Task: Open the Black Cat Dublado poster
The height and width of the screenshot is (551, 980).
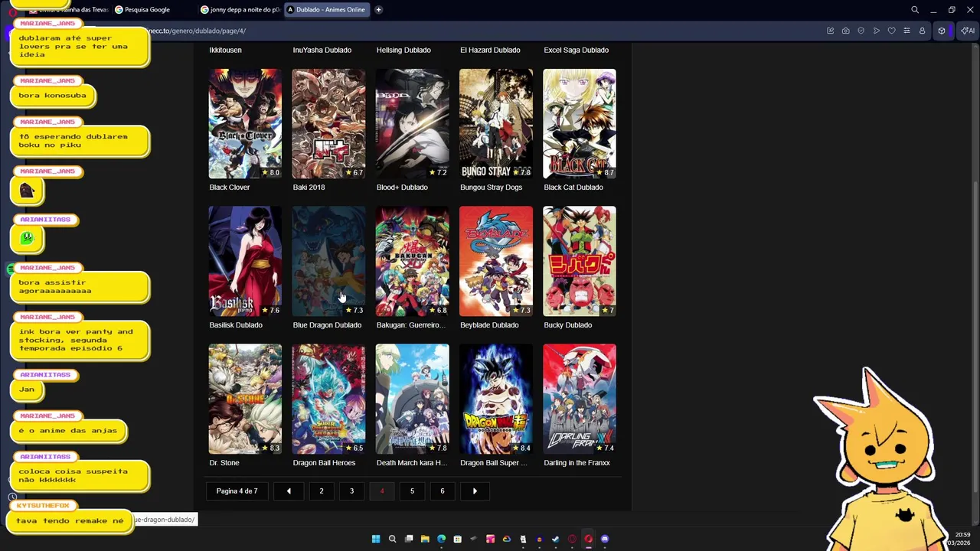Action: point(580,124)
